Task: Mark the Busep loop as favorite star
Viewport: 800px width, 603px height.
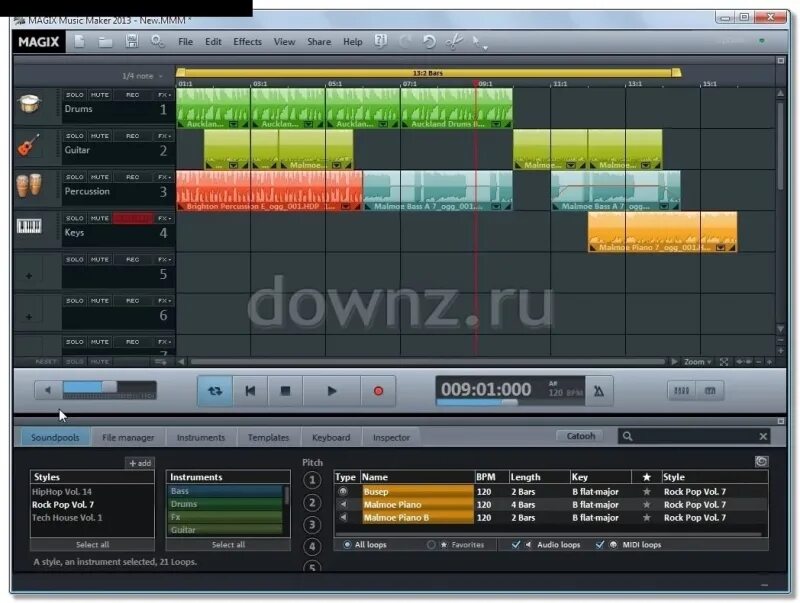Action: [646, 492]
